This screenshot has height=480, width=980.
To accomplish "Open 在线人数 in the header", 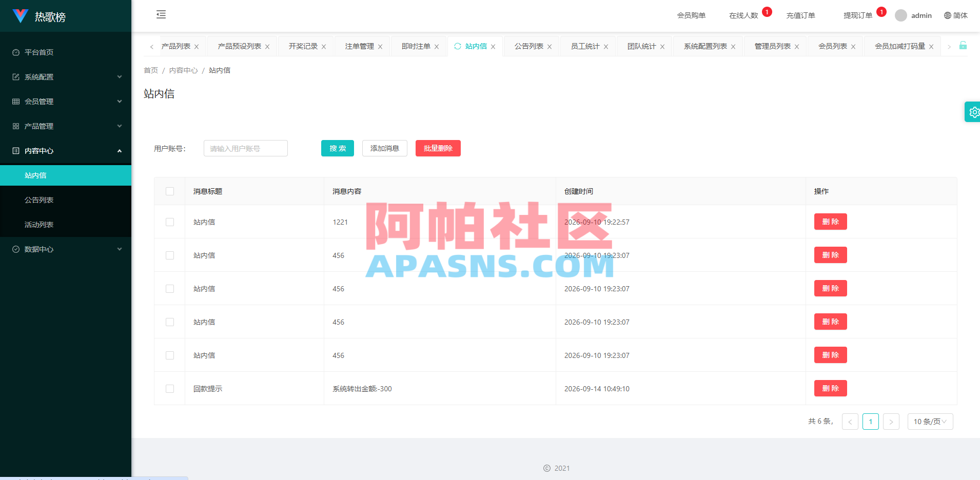I will click(x=743, y=15).
